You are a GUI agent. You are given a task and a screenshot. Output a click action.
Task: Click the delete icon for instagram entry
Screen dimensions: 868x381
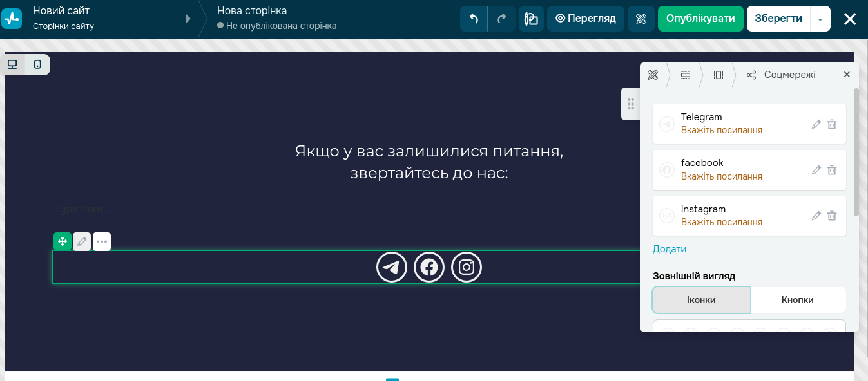pos(831,216)
